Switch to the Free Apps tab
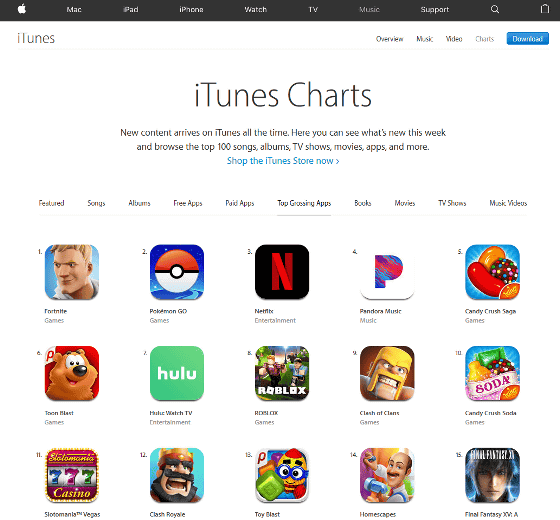The width and height of the screenshot is (560, 520). [x=188, y=203]
